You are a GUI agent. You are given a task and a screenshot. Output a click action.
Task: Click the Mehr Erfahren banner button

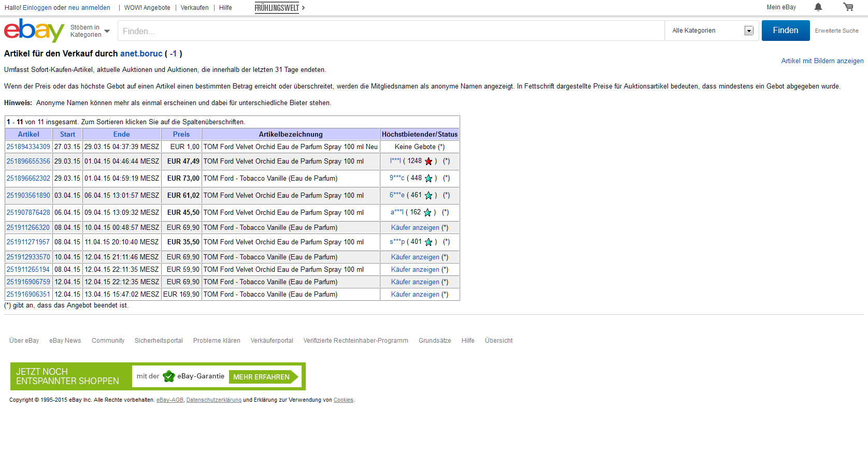262,377
